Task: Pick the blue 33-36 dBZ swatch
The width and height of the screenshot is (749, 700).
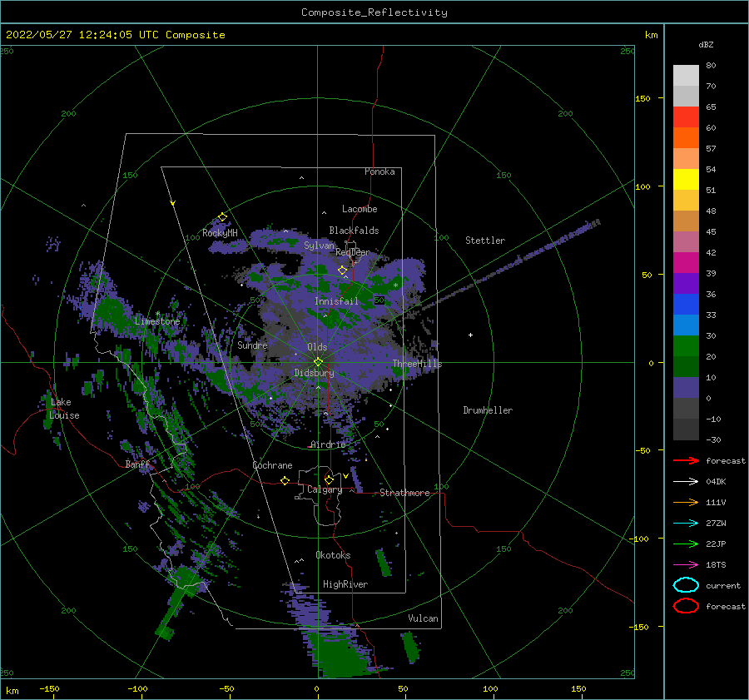Action: [686, 305]
